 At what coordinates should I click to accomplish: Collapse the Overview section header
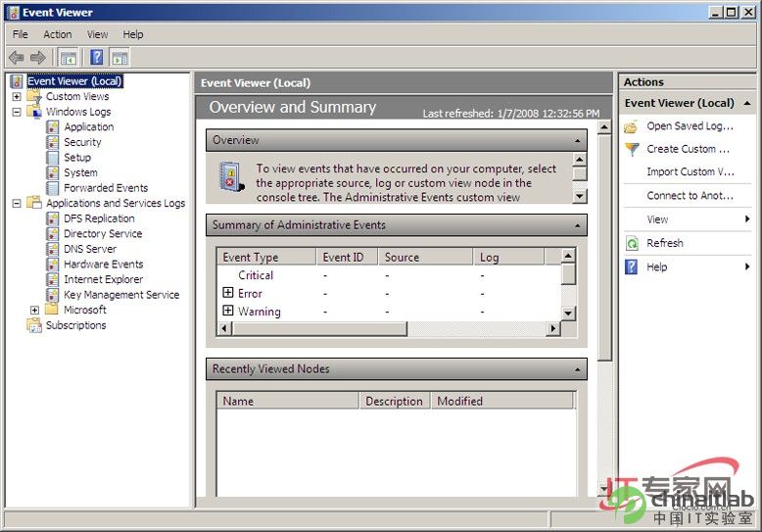click(578, 140)
